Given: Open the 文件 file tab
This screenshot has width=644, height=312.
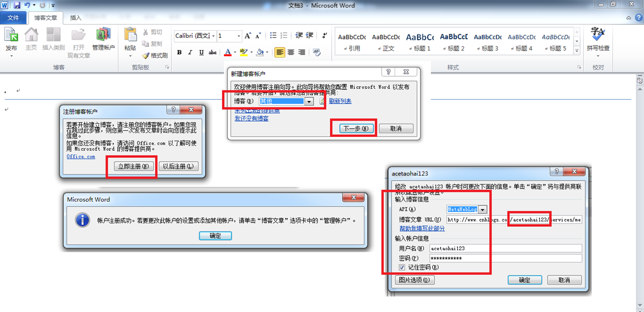Looking at the screenshot, I should click(13, 18).
